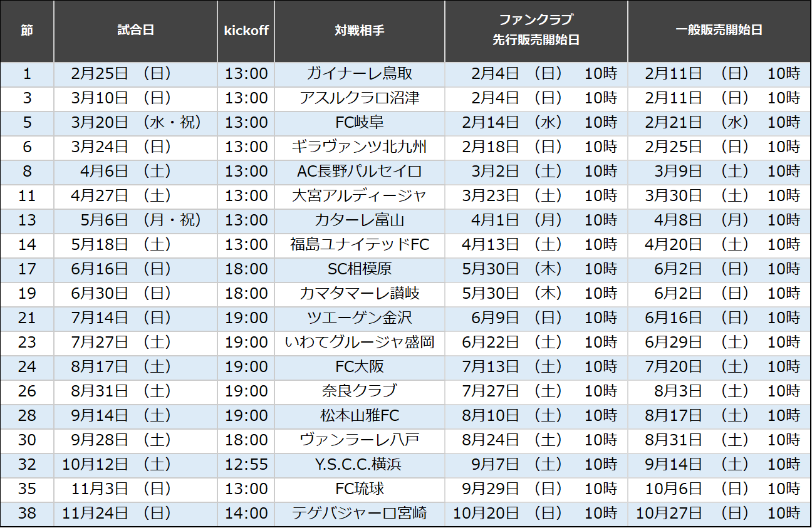Select opponent いわてグルージャ盛岡
This screenshot has width=812, height=528.
pyautogui.click(x=360, y=343)
